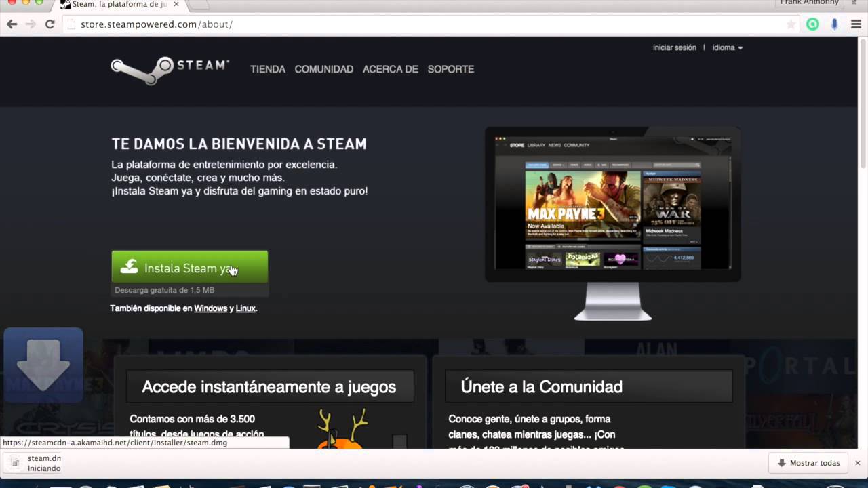Open the ACERCA DE menu
The image size is (868, 488).
(x=391, y=69)
